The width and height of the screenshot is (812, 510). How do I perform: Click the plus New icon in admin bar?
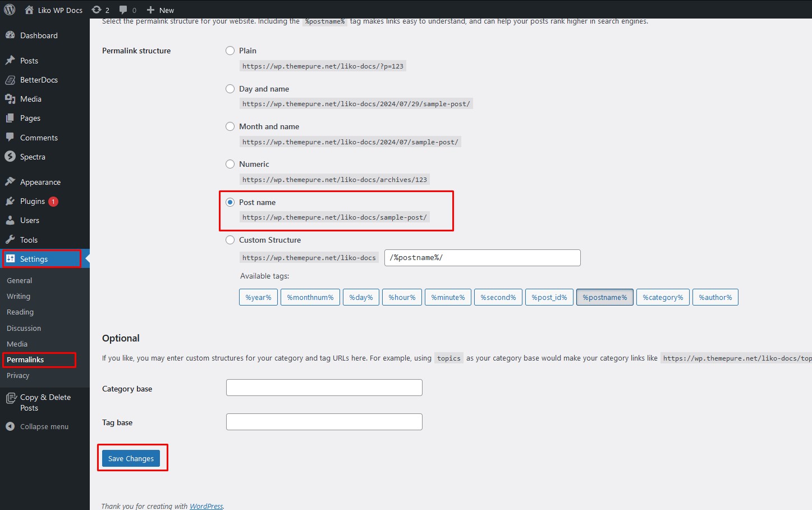click(150, 10)
